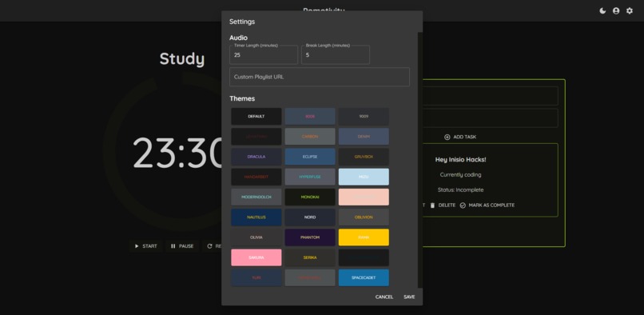Screen dimensions: 644x315
Task: Pick the Handarbeit theme
Action: coord(256,177)
